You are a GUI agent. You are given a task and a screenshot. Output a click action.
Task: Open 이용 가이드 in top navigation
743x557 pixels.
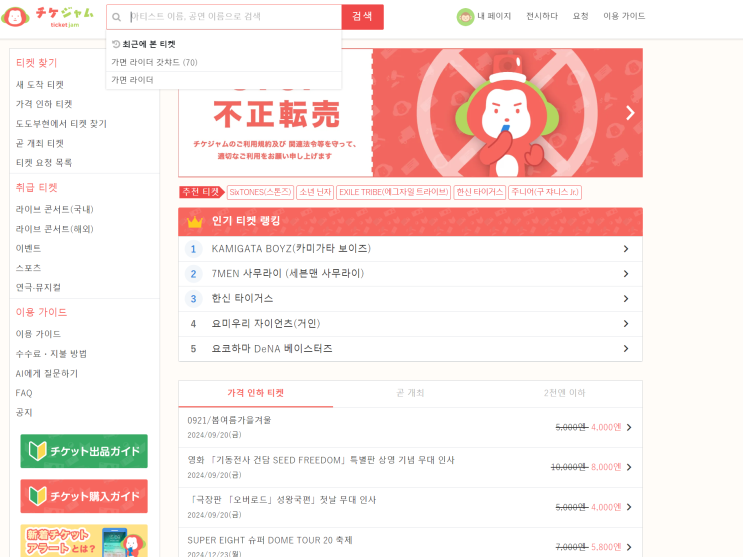click(624, 16)
